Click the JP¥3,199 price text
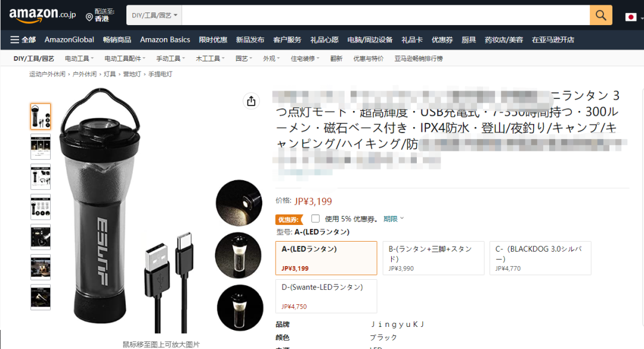This screenshot has height=349, width=644. point(313,202)
